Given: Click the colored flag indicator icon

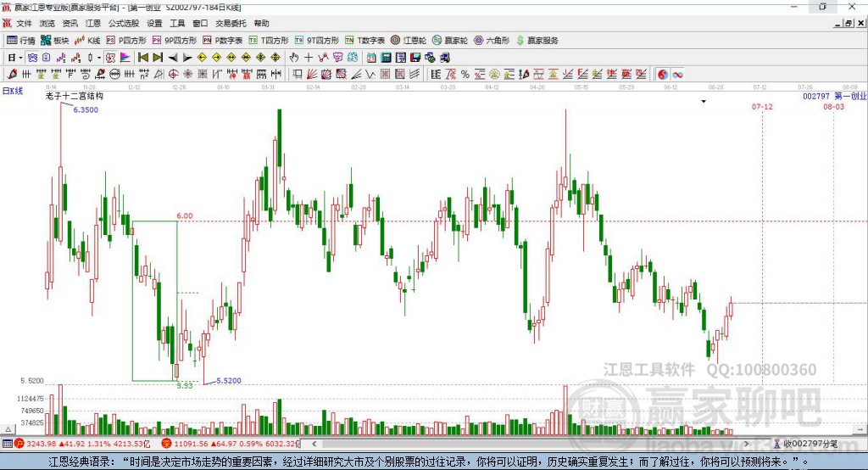Looking at the screenshot, I should [x=125, y=58].
